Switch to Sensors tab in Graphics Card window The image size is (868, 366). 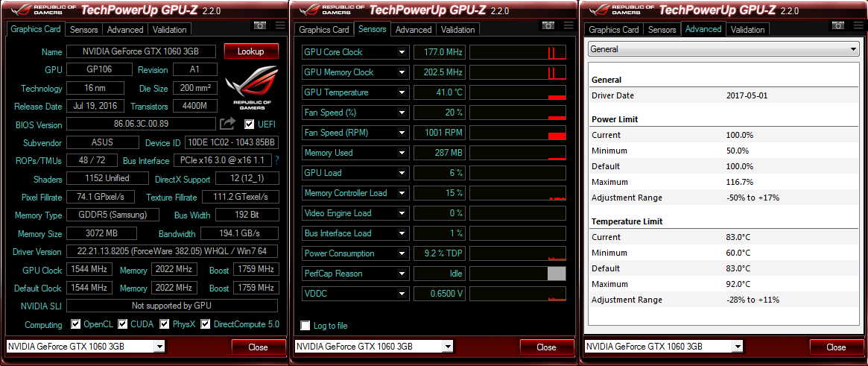tap(84, 30)
